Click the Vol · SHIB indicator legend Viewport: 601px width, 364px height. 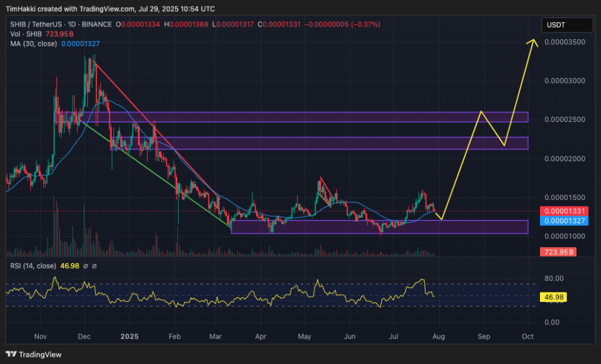pyautogui.click(x=22, y=33)
